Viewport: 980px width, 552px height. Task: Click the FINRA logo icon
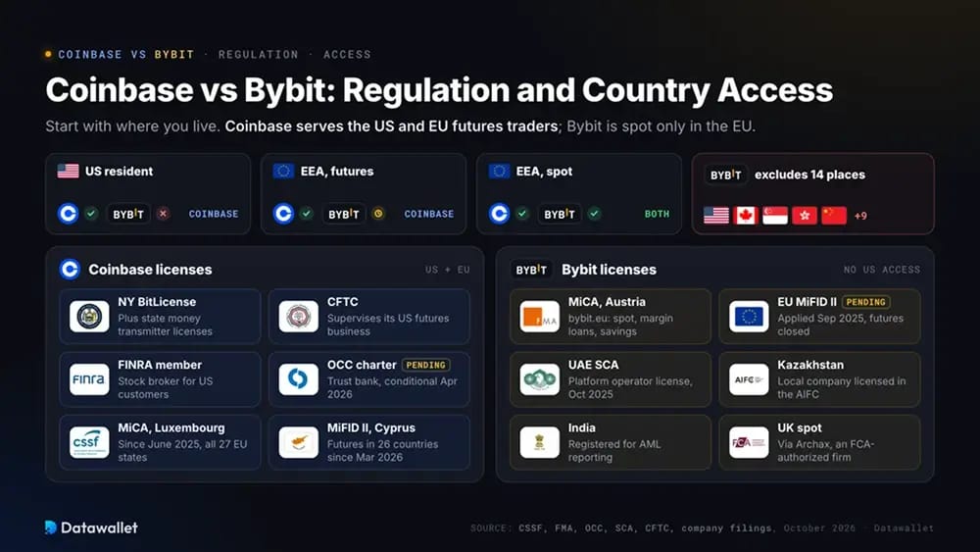pyautogui.click(x=89, y=379)
